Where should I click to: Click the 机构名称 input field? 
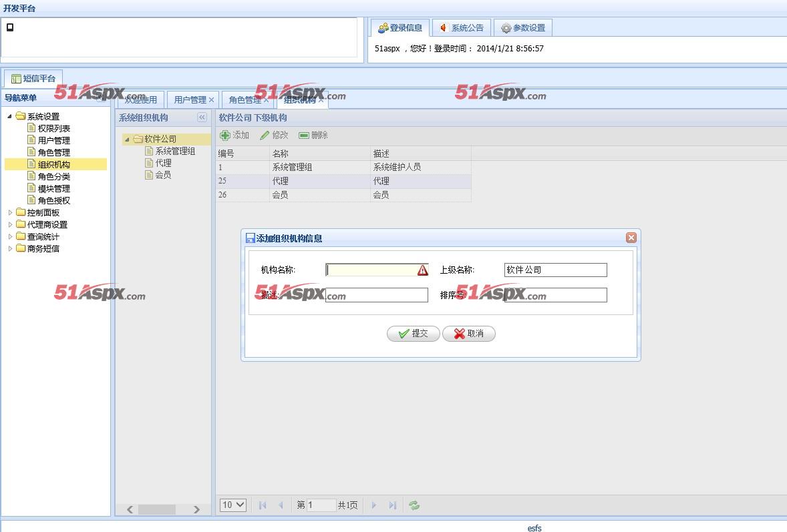371,270
